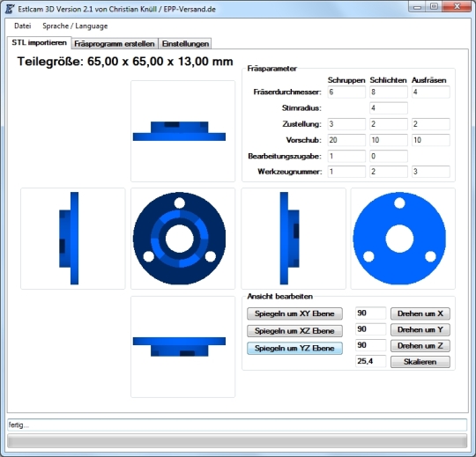Select the side view panel left of top view
476x457 pixels.
[x=73, y=239]
